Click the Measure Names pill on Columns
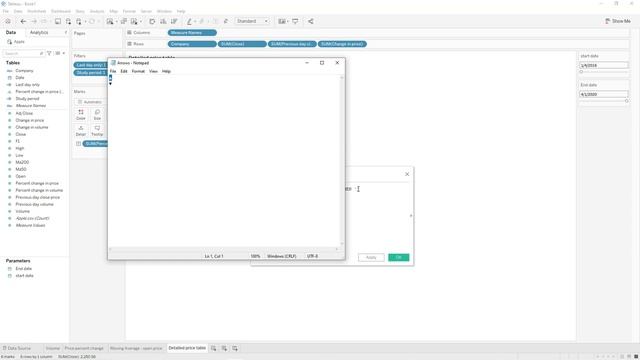This screenshot has width=640, height=360. (192, 33)
